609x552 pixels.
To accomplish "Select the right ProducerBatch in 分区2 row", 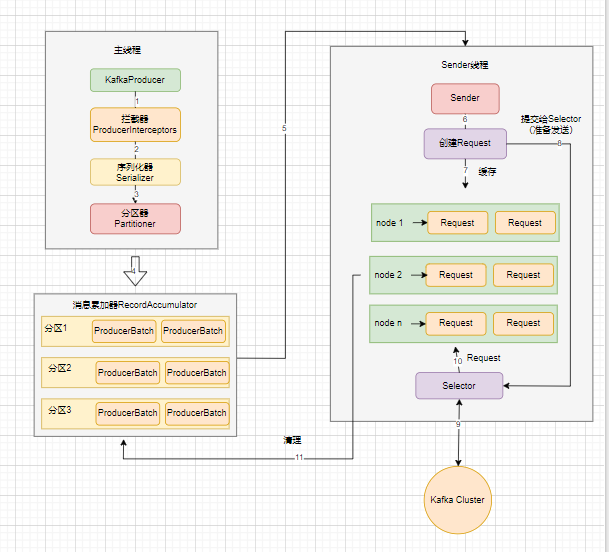I will pos(197,373).
